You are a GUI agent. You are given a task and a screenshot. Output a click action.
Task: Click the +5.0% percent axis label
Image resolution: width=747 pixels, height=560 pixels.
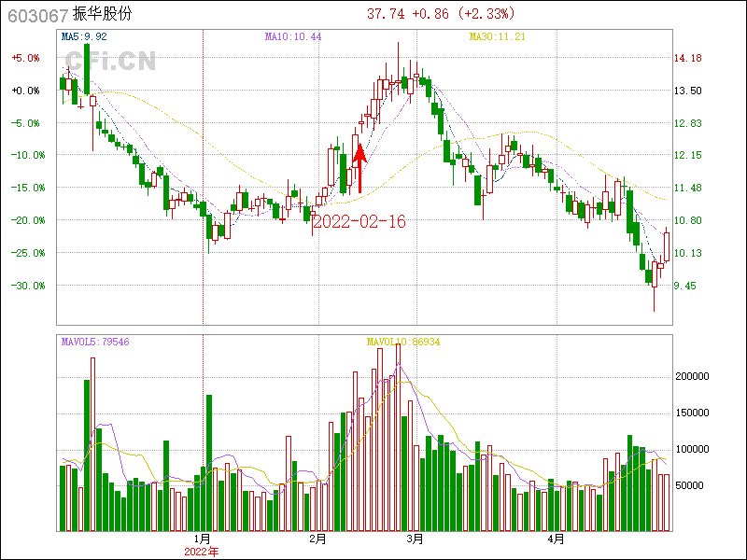pyautogui.click(x=26, y=58)
